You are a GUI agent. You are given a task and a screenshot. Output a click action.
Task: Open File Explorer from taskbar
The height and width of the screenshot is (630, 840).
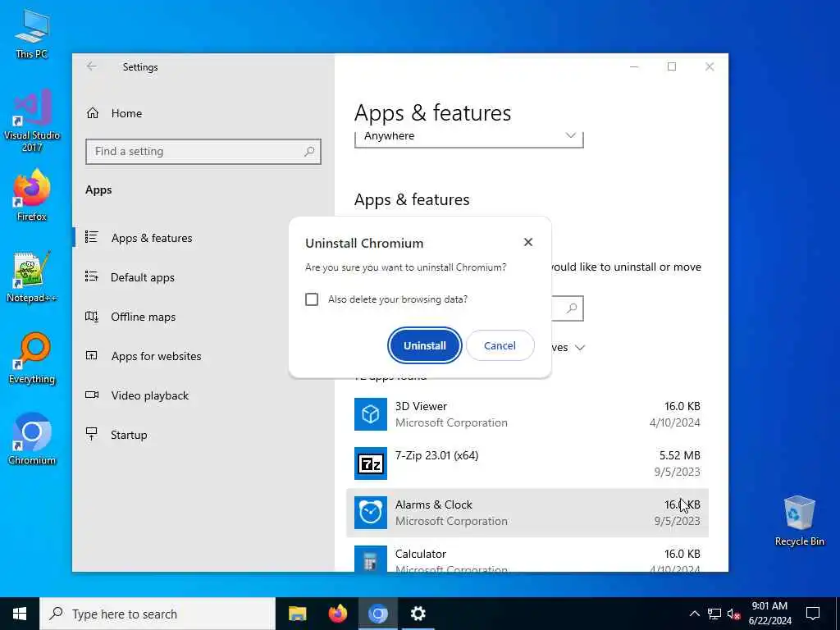tap(297, 614)
